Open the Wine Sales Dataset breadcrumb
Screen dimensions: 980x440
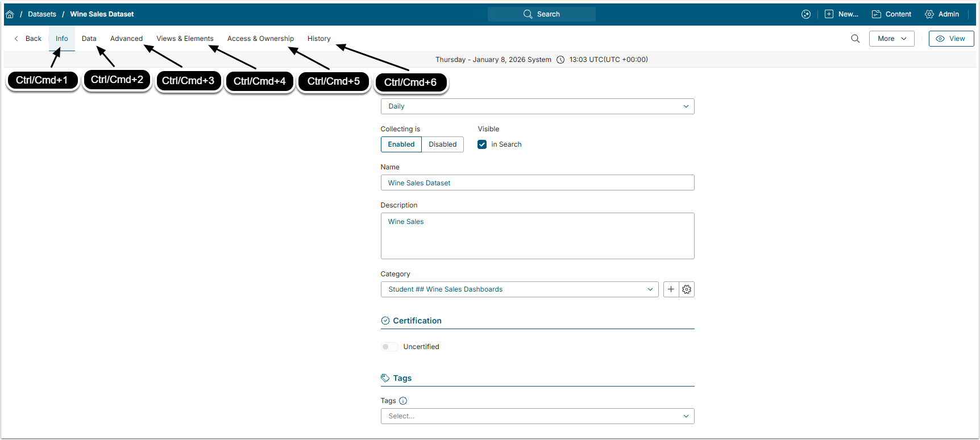(x=102, y=14)
